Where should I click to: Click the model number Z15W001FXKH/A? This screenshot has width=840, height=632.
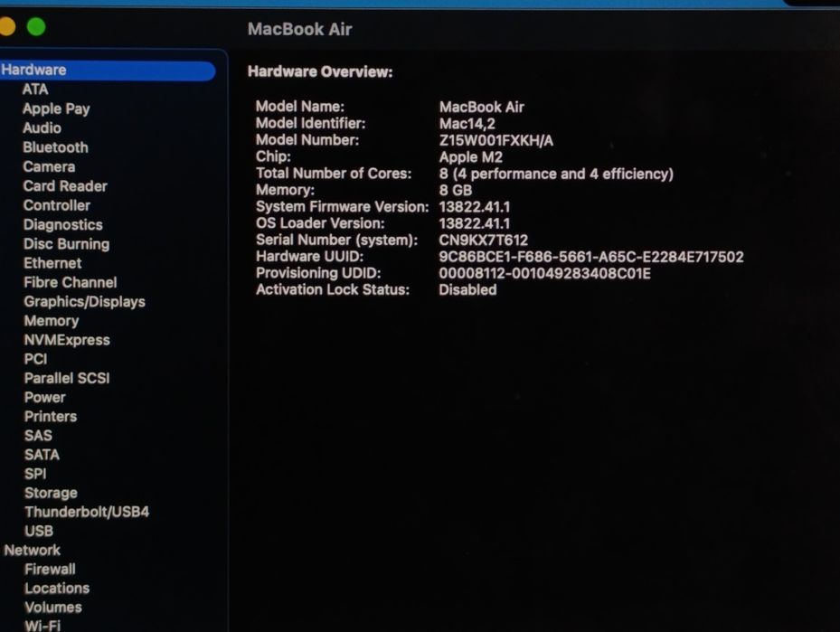pyautogui.click(x=496, y=140)
